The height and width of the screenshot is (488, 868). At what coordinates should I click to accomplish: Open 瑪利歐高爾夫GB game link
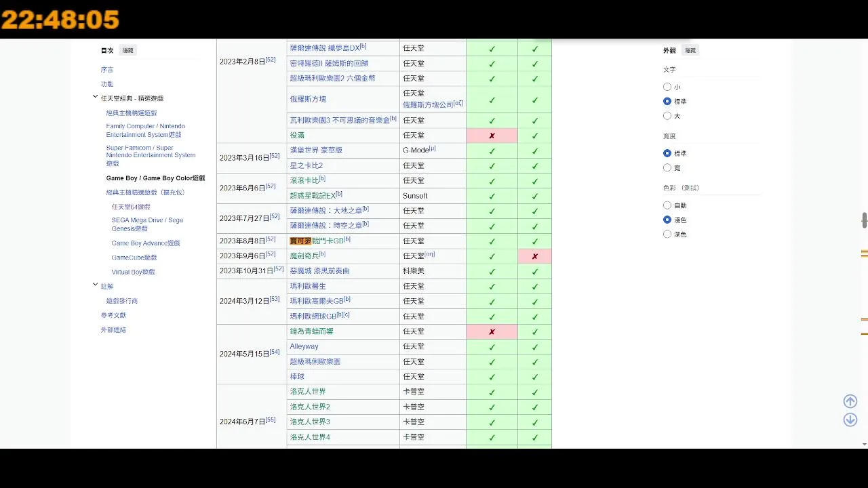point(317,301)
